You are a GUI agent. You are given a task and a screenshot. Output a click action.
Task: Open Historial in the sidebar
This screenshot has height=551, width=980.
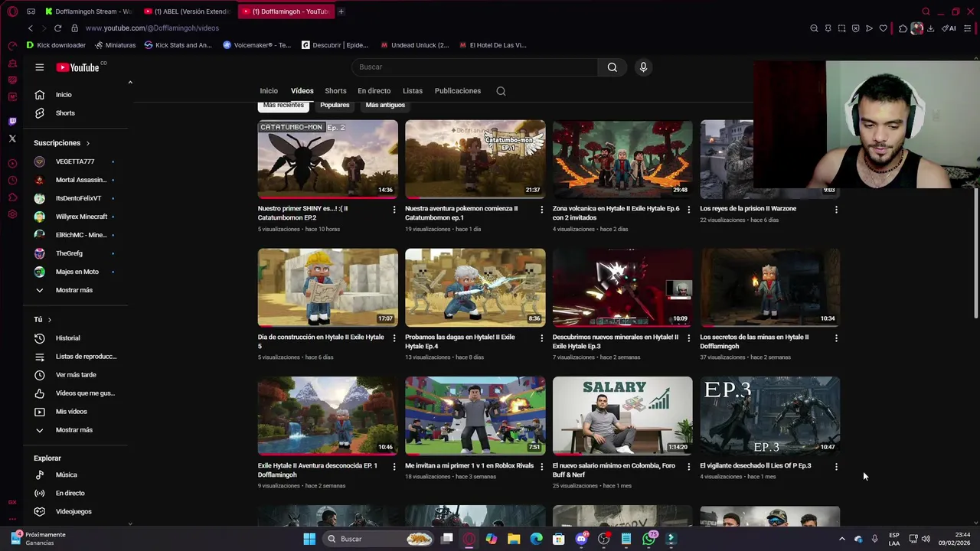[x=77, y=338]
